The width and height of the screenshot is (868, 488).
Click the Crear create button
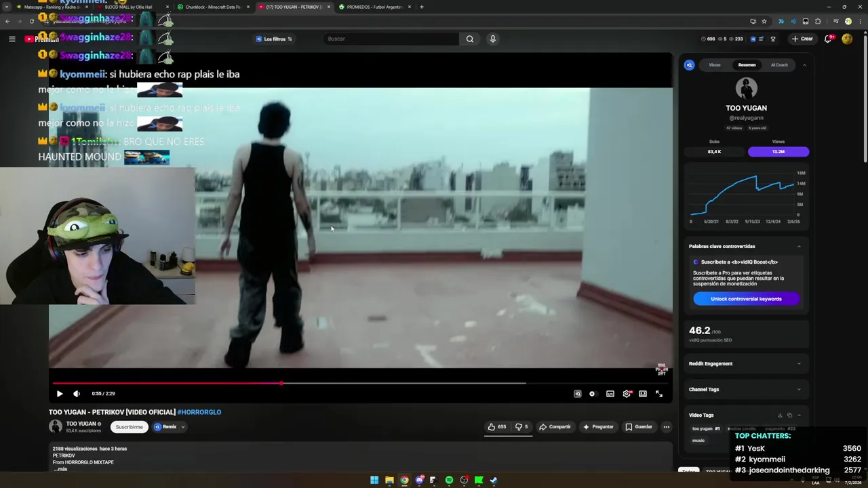[802, 39]
